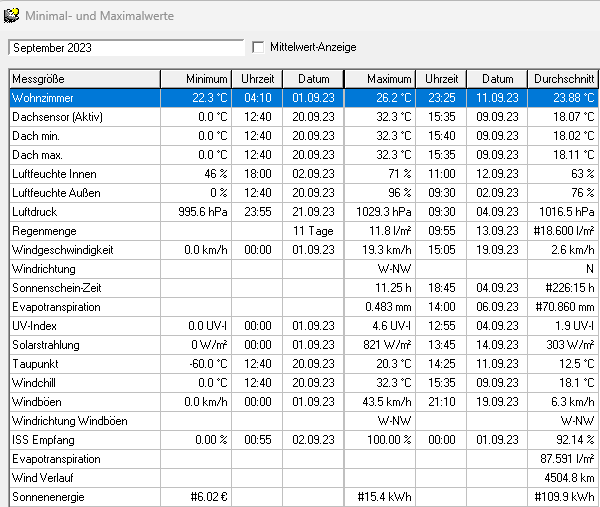Viewport: 600px width, 507px height.
Task: Click the application icon in title bar
Action: 12,12
